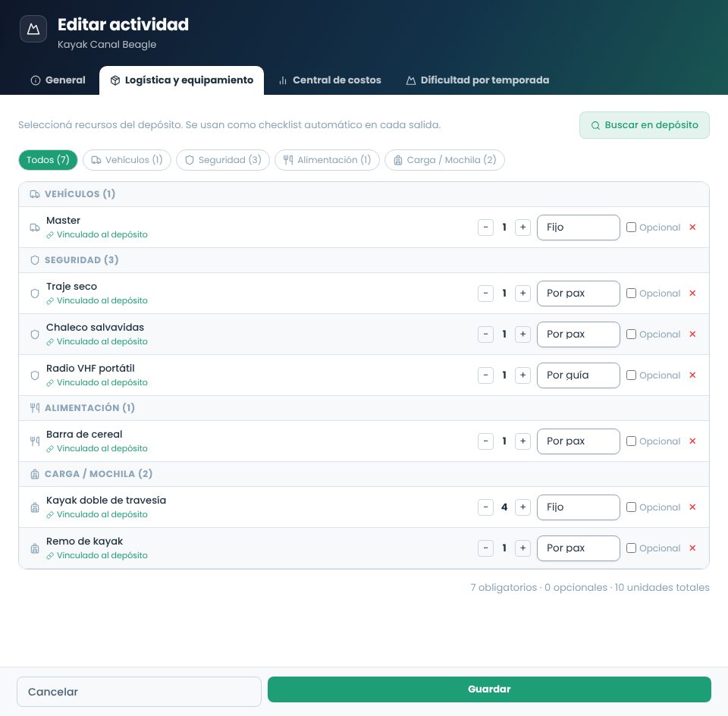Remove Chaleco salvavidas item
Image resolution: width=728 pixels, height=716 pixels.
[692, 334]
